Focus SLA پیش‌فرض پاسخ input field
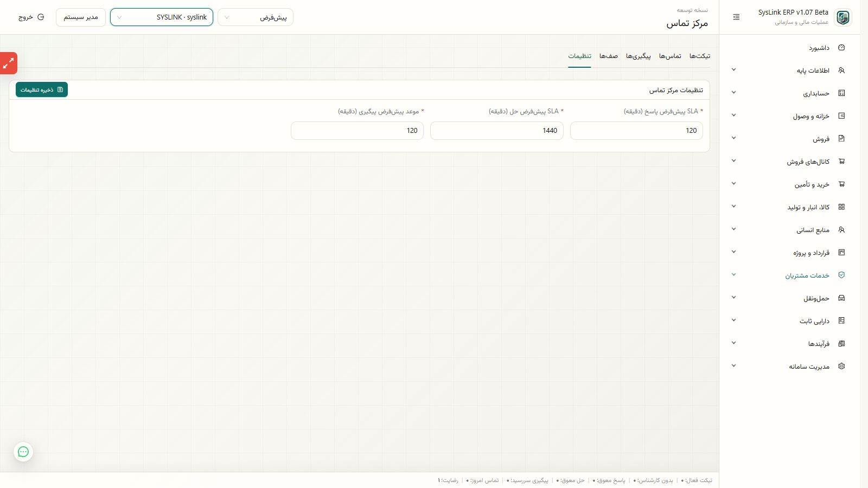 click(636, 131)
